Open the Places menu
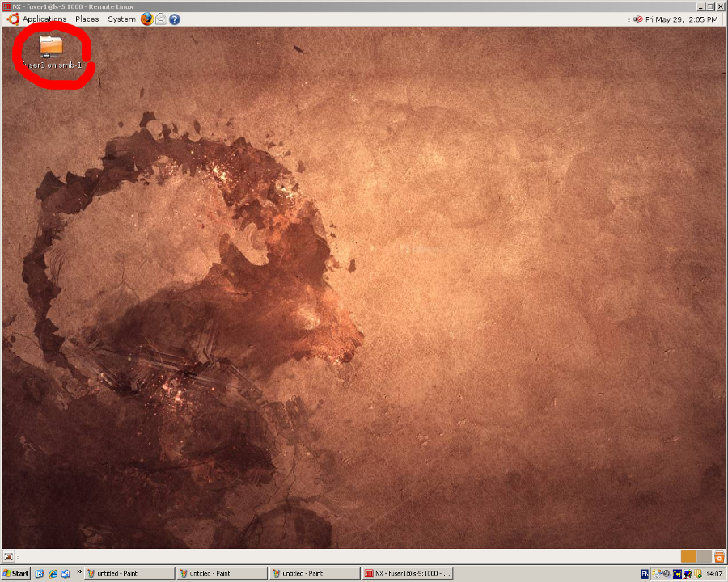Screen dimensions: 728x582 point(87,19)
